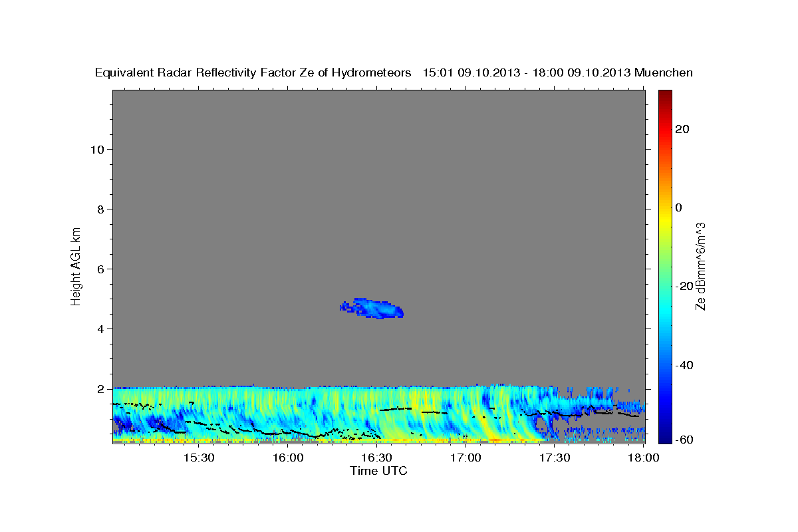Click the colorbar value -60
The height and width of the screenshot is (532, 798).
(x=684, y=440)
